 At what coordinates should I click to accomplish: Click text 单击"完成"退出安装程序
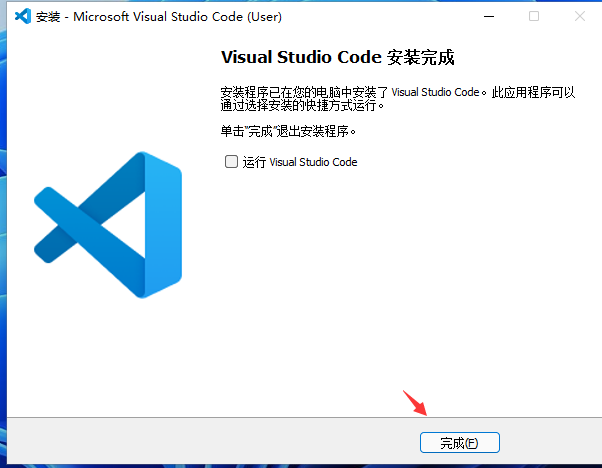(x=288, y=131)
